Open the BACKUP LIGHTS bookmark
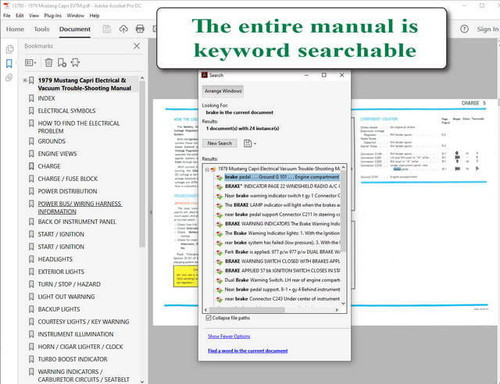500x384 pixels. point(59,309)
